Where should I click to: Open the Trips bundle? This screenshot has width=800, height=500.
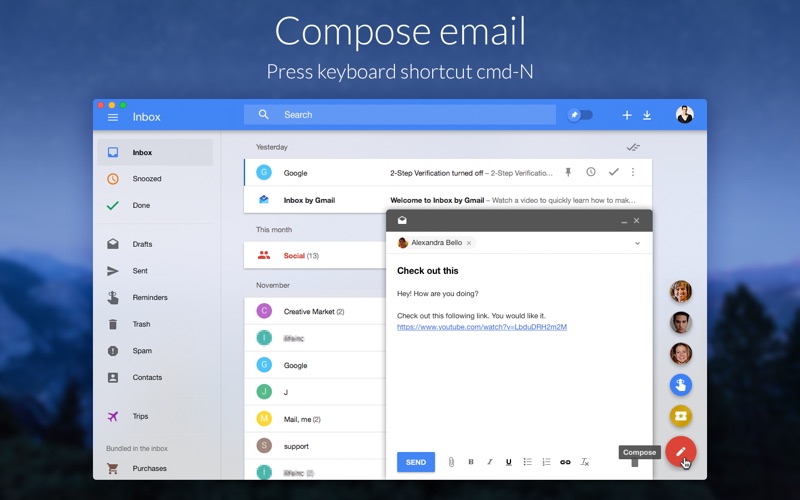pyautogui.click(x=155, y=416)
